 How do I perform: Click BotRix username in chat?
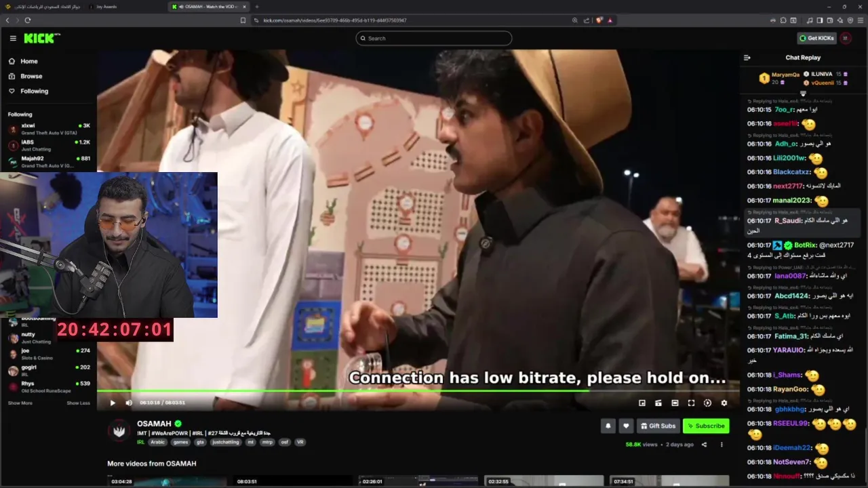click(x=805, y=245)
